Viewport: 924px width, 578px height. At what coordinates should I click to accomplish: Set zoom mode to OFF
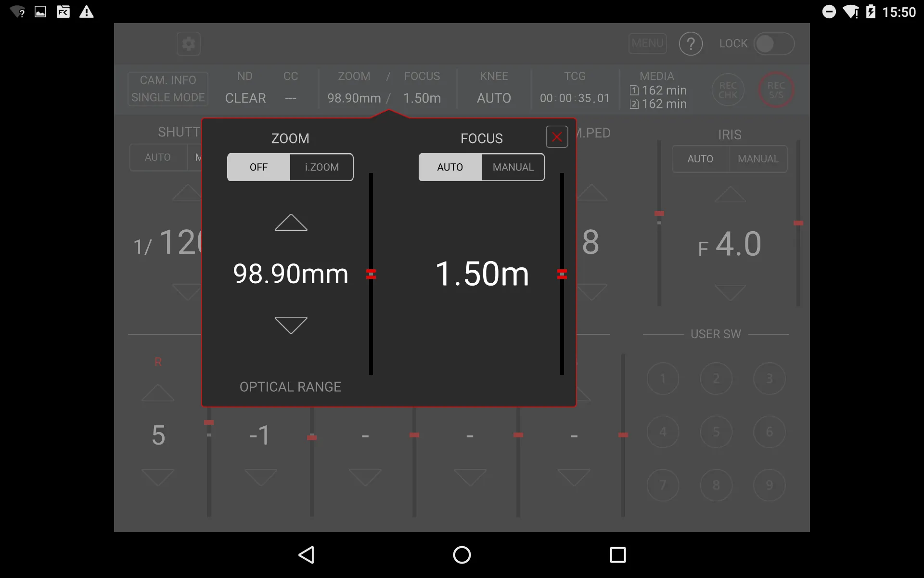(x=258, y=167)
